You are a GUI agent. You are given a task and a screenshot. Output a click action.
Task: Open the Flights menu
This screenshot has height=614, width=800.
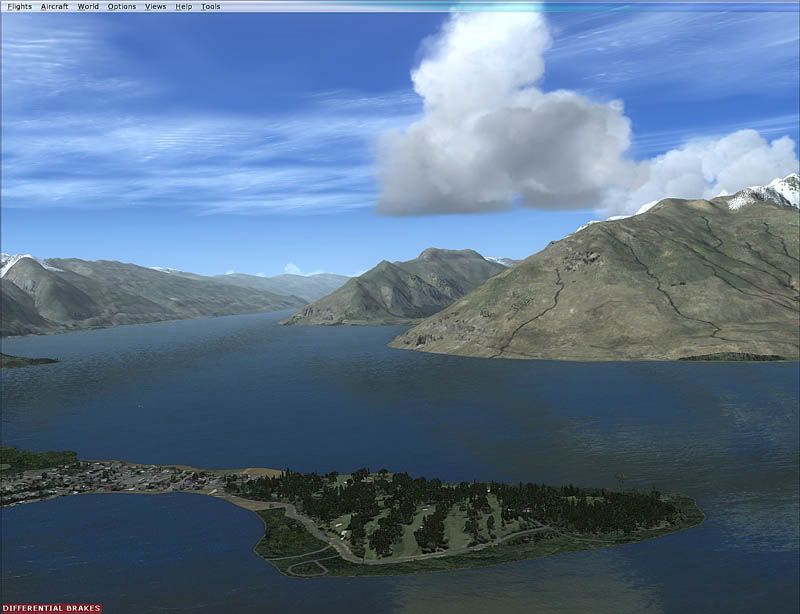19,6
